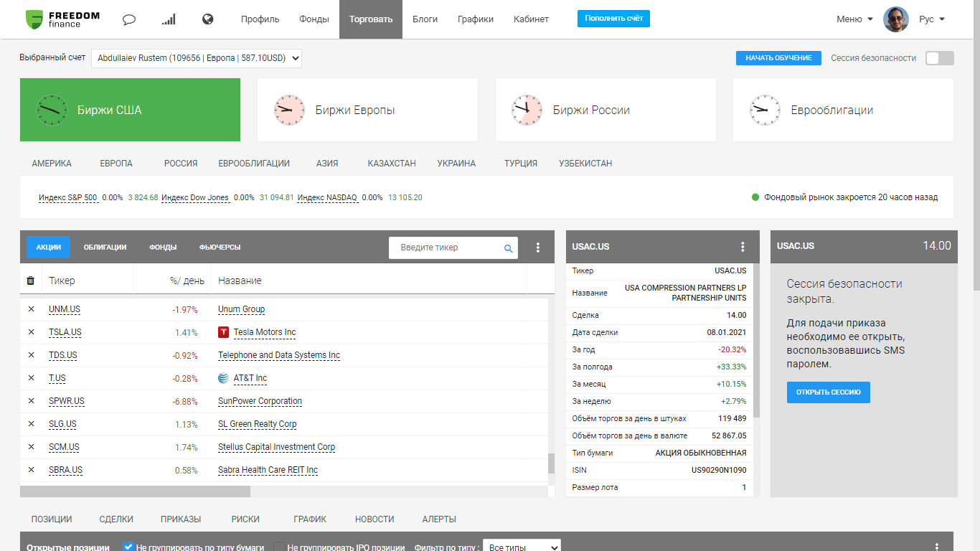Select the Торговать menu item
Screen dimensions: 980x551
[x=371, y=19]
